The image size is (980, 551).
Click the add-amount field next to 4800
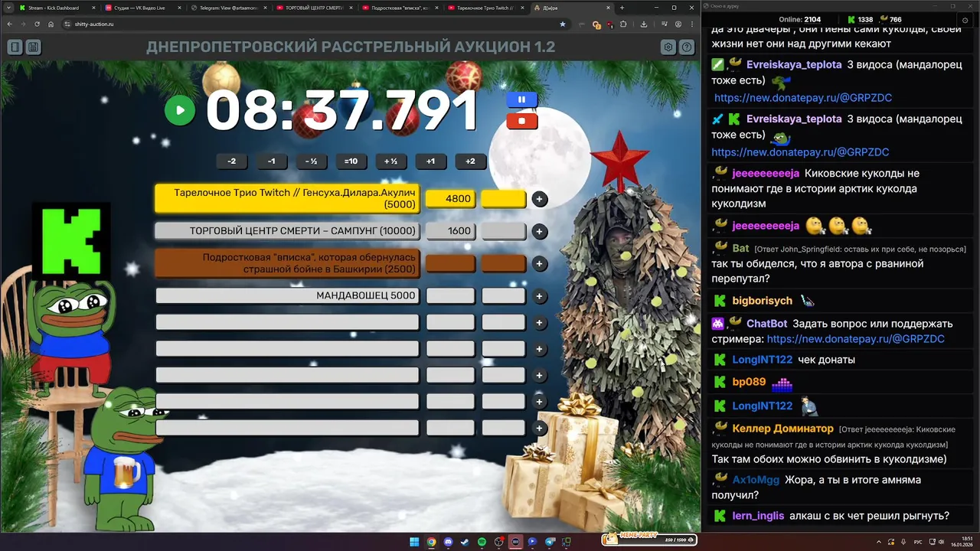point(504,199)
